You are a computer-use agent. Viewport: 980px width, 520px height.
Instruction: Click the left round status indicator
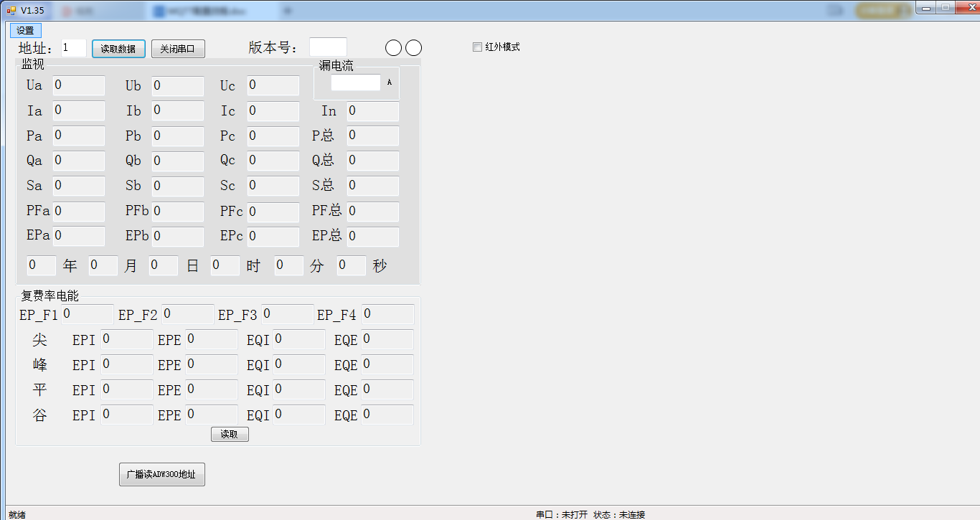coord(393,48)
